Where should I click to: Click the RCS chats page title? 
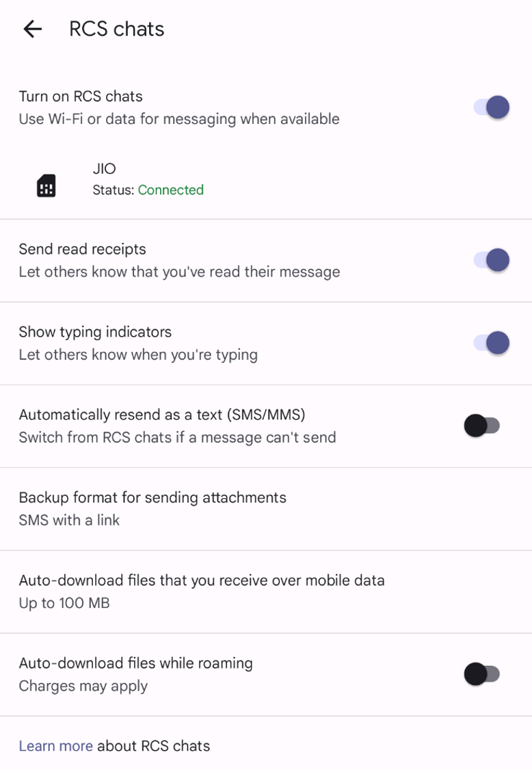(117, 29)
